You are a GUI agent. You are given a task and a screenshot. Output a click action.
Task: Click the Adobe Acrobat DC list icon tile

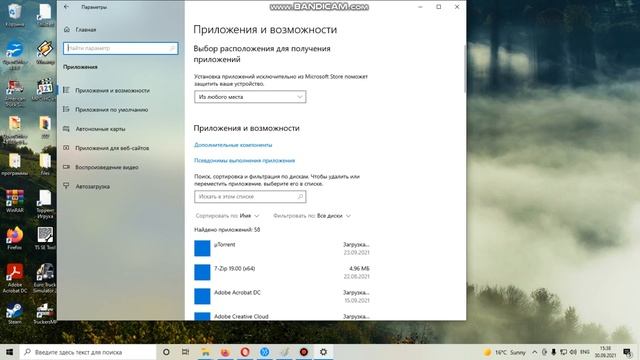[202, 296]
